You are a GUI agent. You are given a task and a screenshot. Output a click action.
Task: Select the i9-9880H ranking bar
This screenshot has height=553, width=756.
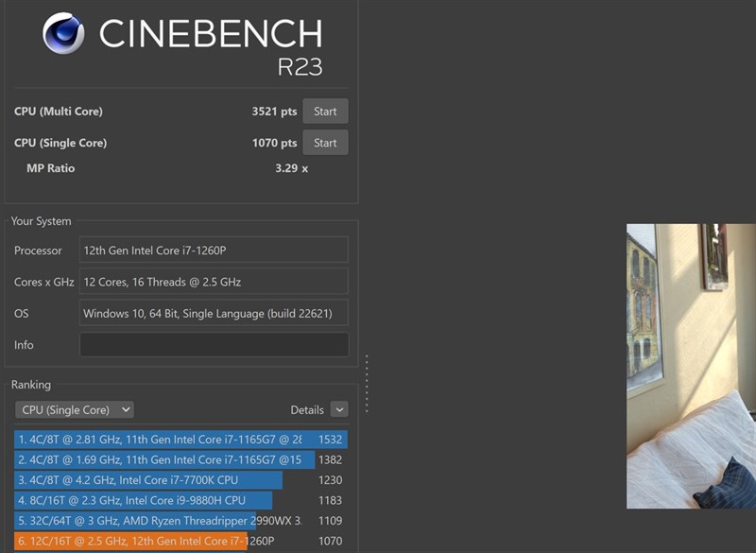click(123, 500)
